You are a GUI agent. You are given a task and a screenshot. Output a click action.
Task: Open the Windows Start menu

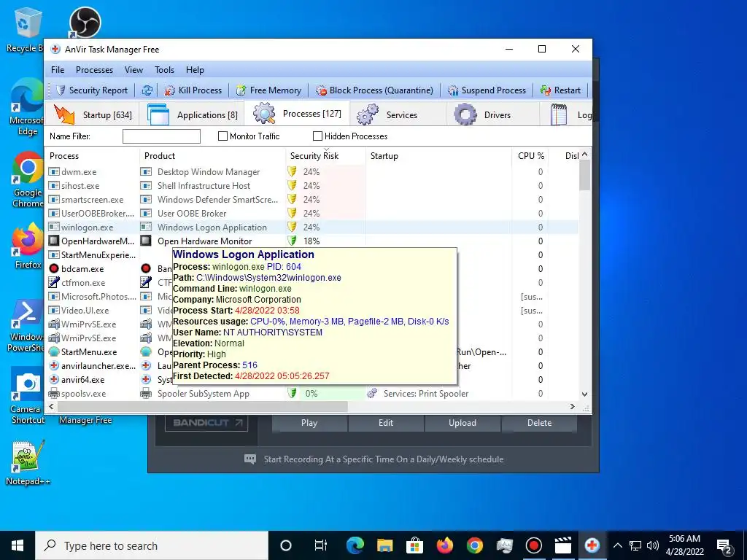pos(18,545)
